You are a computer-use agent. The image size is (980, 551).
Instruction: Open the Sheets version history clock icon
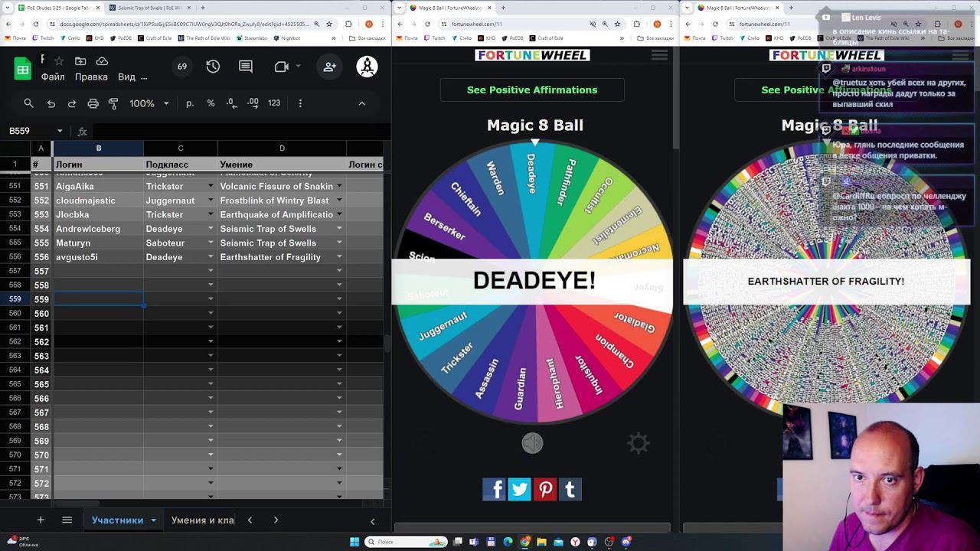coord(213,67)
